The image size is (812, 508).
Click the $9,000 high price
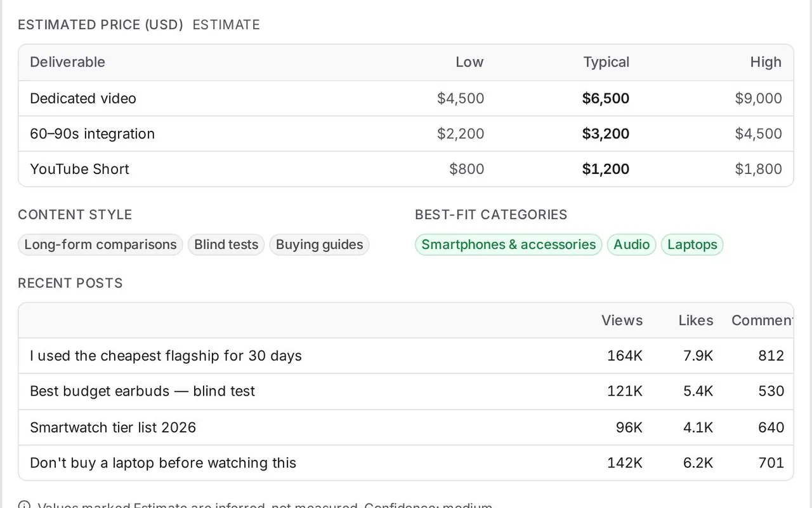click(758, 98)
